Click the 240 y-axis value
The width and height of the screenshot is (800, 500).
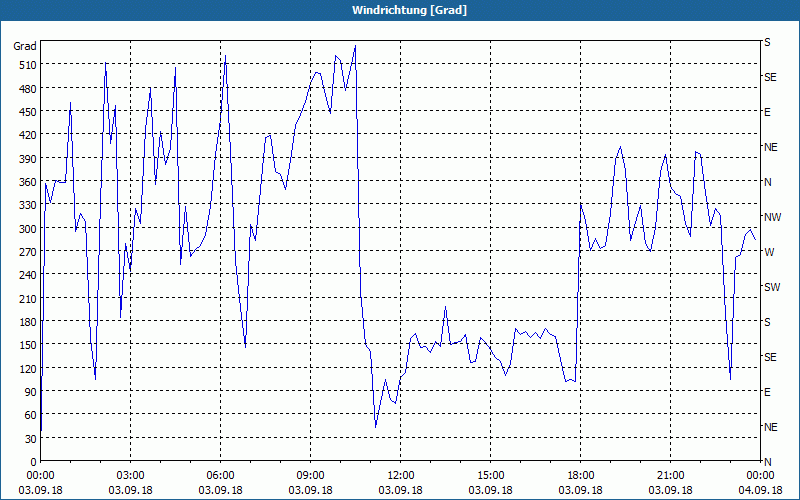(28, 275)
